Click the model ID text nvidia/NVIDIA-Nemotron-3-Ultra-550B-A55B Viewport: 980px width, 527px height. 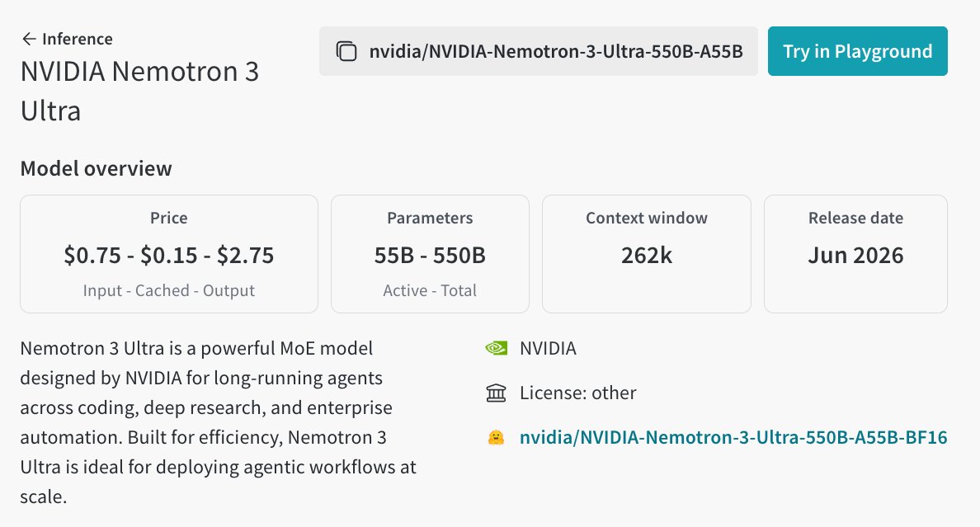pos(556,51)
